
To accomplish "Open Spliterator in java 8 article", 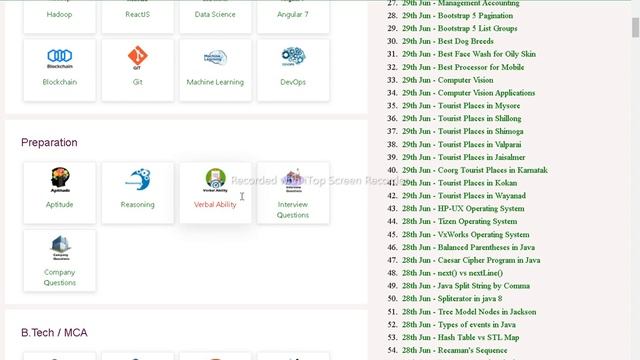I will [452, 299].
